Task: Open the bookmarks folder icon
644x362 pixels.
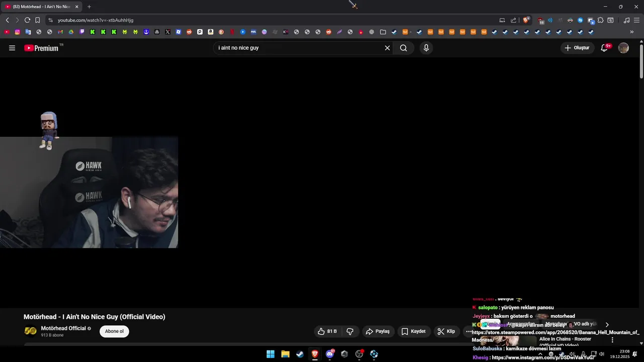Action: pos(383,32)
